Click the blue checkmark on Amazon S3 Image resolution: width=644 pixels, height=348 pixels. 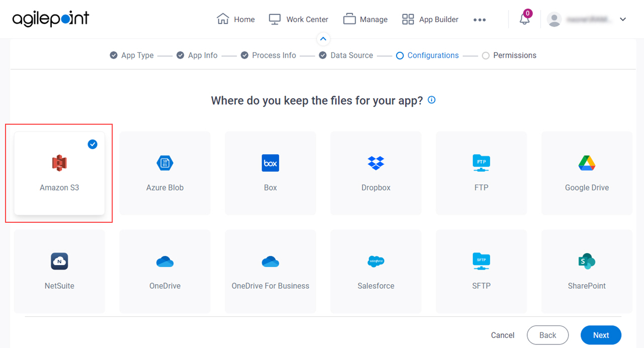point(93,144)
